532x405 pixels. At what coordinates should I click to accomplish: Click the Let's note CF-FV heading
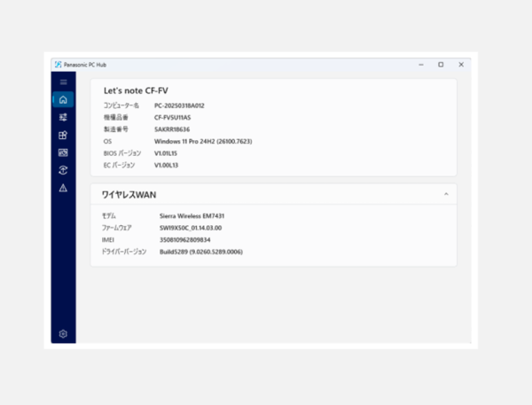pyautogui.click(x=134, y=91)
